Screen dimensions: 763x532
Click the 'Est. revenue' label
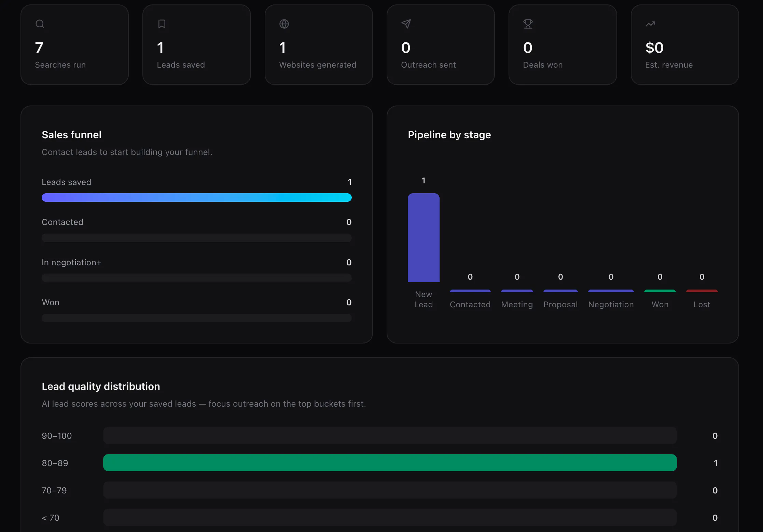click(669, 65)
